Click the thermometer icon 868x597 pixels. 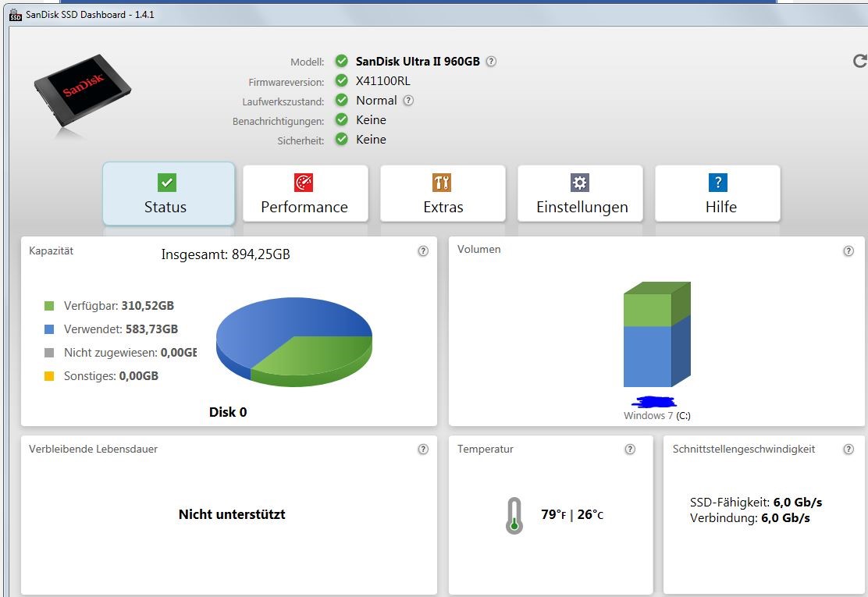514,516
